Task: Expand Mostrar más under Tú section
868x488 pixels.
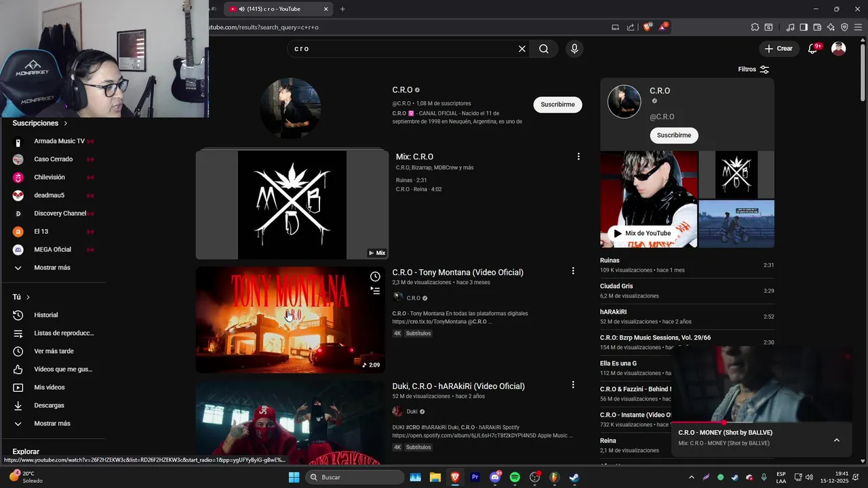Action: click(53, 424)
